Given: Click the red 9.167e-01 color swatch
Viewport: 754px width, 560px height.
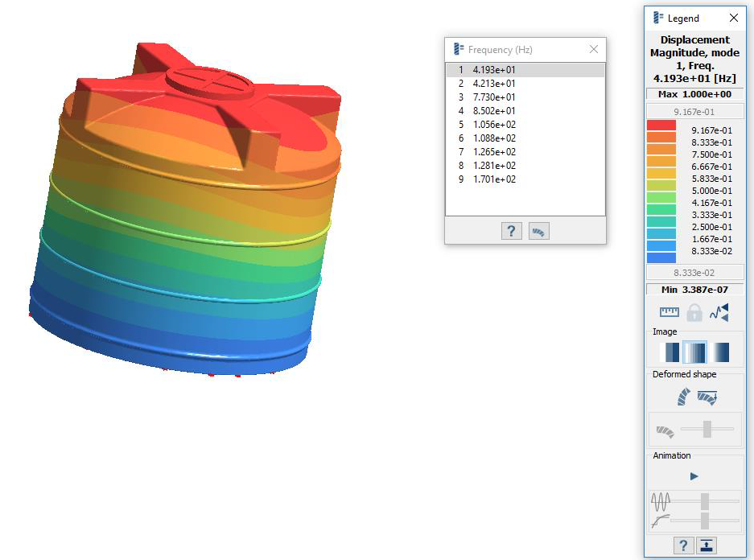Looking at the screenshot, I should (x=661, y=126).
